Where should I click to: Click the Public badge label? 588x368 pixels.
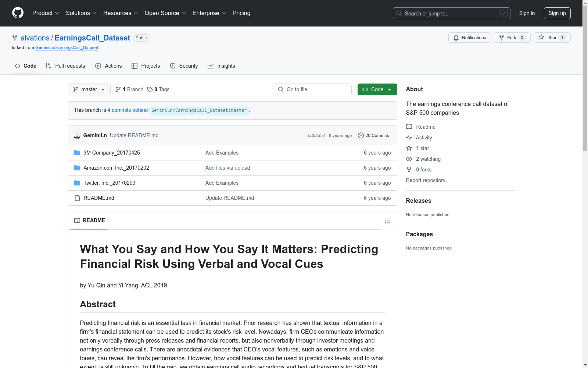point(141,38)
